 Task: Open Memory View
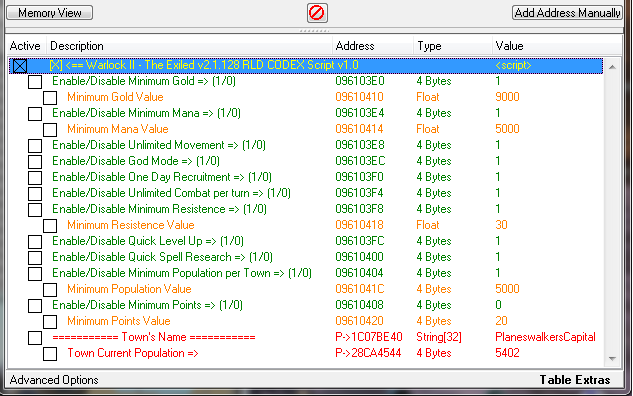pos(50,13)
